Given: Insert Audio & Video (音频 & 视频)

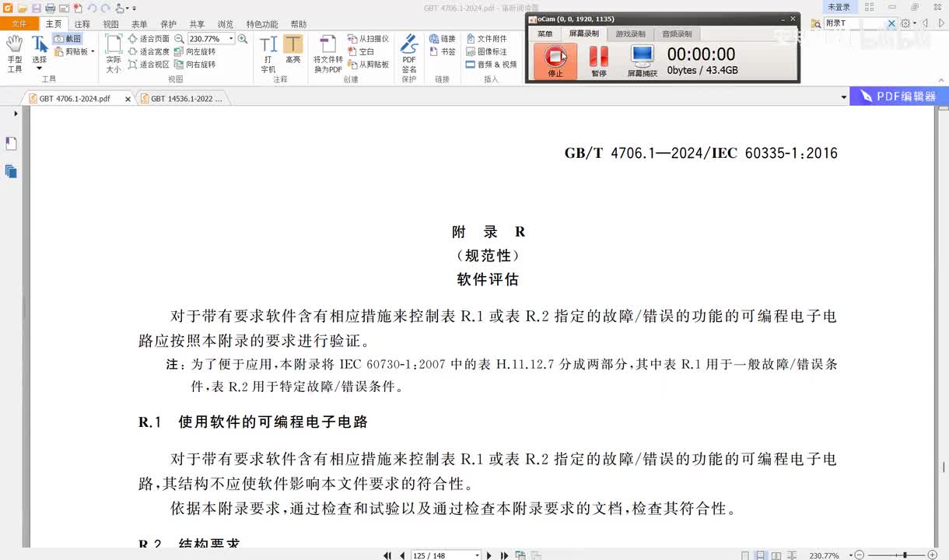Looking at the screenshot, I should pyautogui.click(x=491, y=65).
